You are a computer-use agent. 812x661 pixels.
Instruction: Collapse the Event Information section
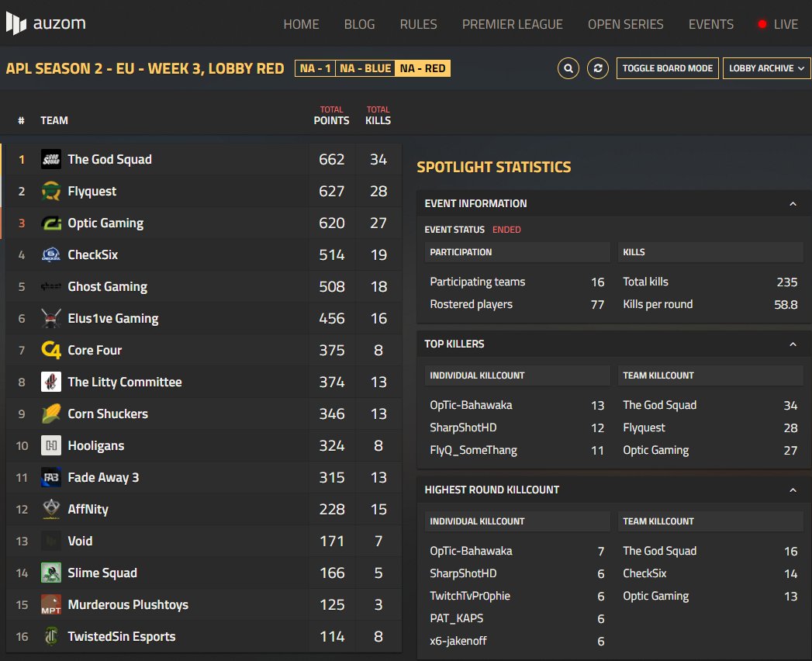pos(793,203)
